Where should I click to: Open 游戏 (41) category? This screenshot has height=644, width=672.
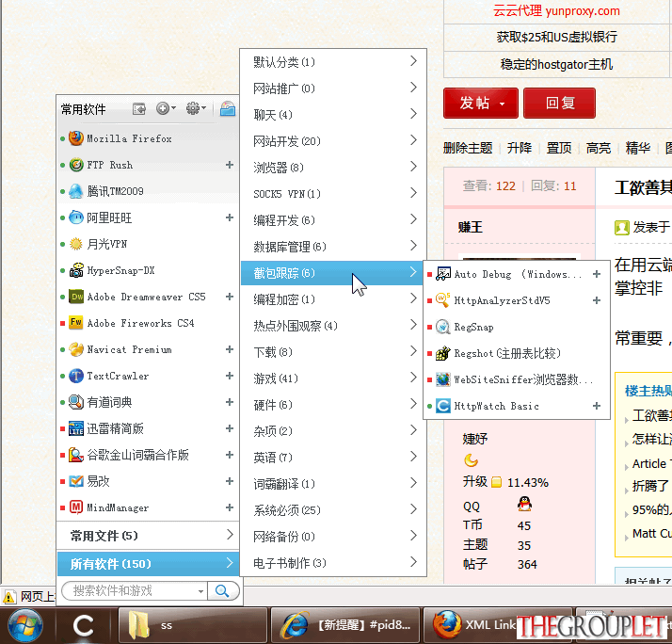(x=333, y=378)
